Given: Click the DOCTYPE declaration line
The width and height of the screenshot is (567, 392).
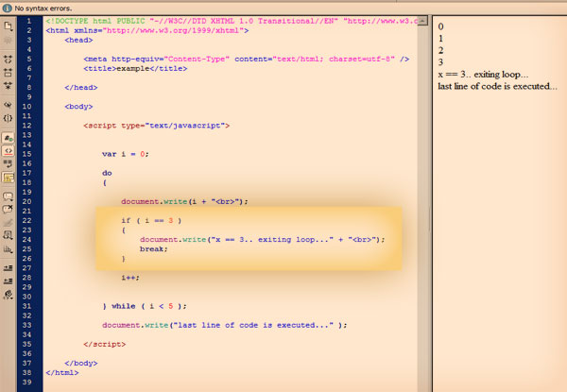Looking at the screenshot, I should coord(232,21).
